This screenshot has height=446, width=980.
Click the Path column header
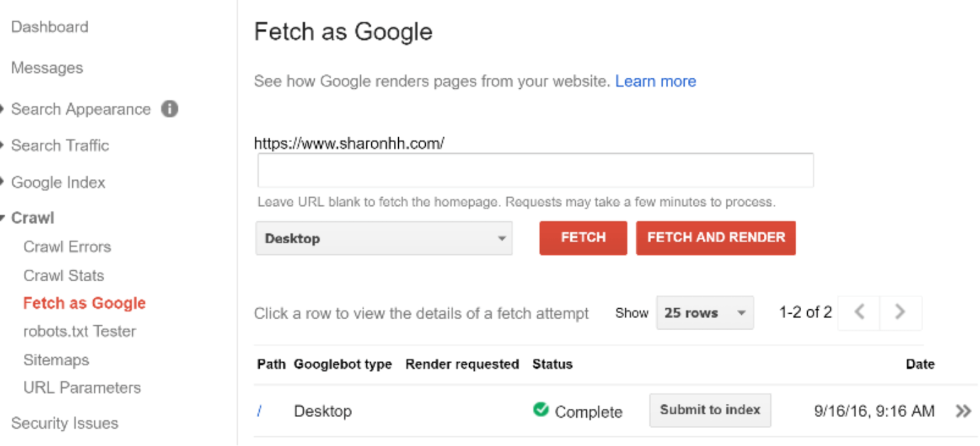coord(271,365)
